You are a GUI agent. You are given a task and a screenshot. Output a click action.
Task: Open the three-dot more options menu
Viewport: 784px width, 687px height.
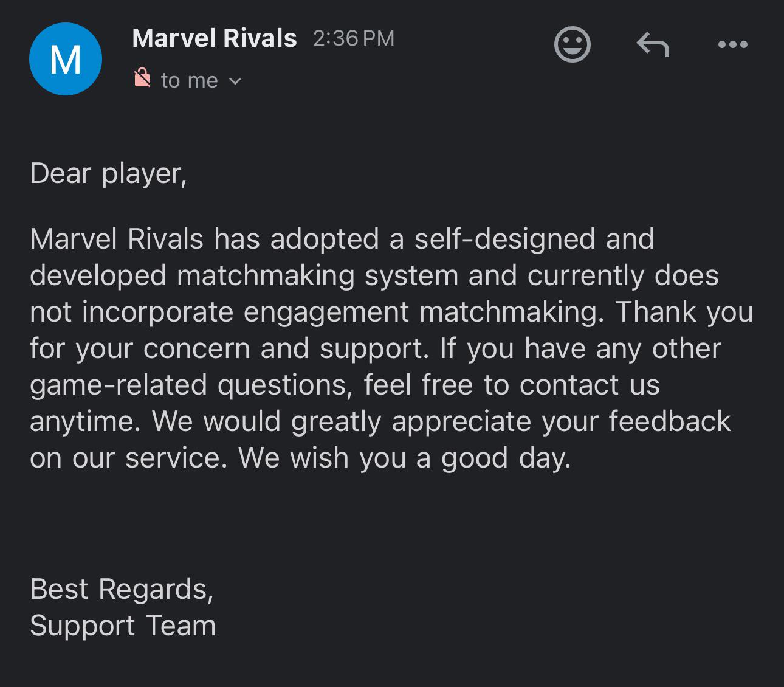coord(733,44)
